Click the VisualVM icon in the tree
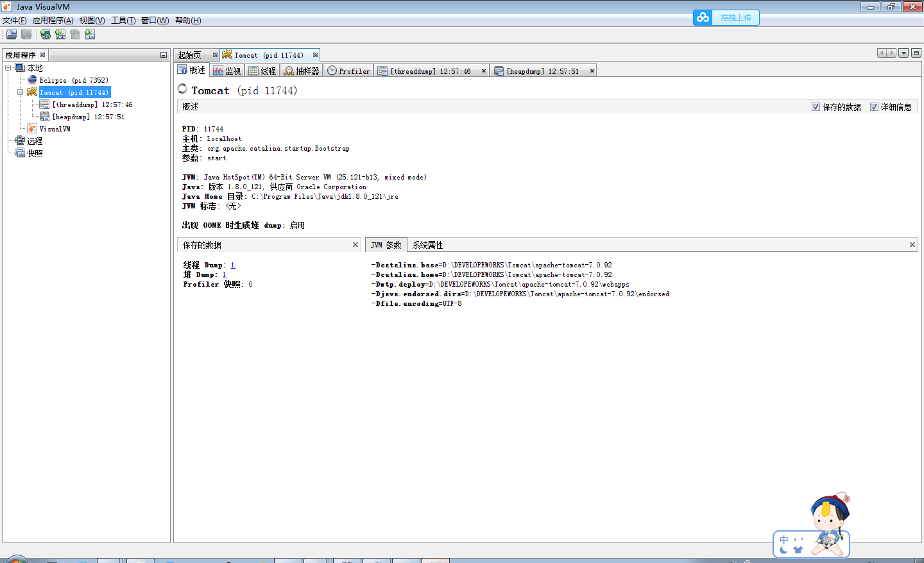The width and height of the screenshot is (924, 563). 32,128
